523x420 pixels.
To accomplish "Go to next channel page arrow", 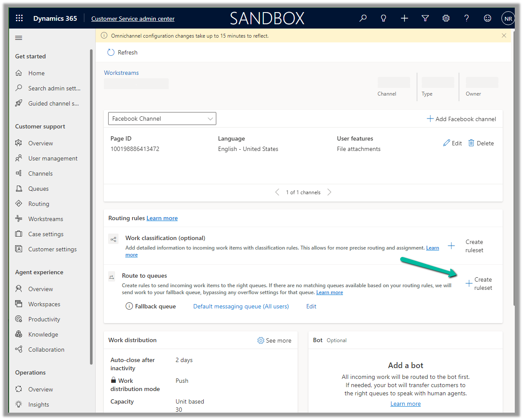I will (x=329, y=192).
